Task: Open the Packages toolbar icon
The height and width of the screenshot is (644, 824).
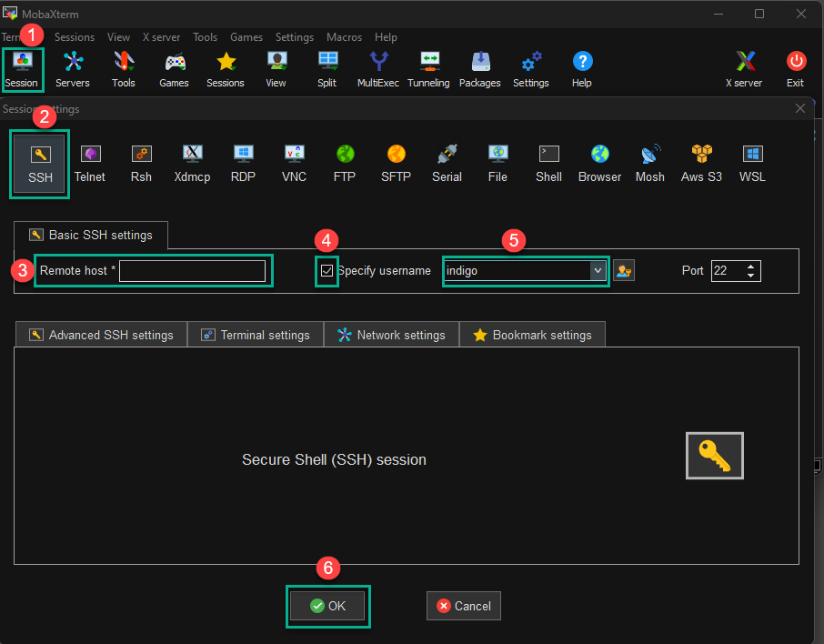Action: [480, 69]
